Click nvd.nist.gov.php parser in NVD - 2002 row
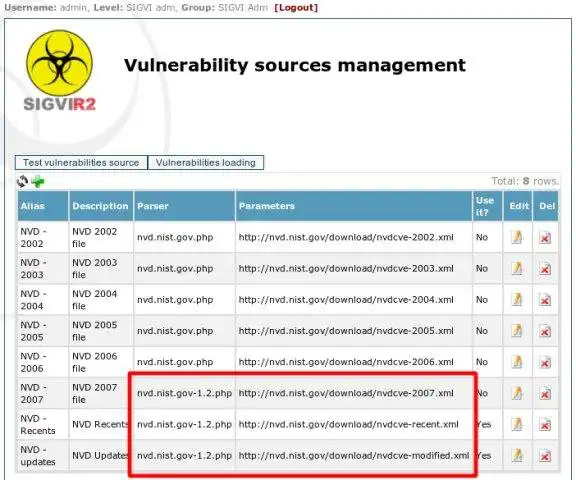The image size is (576, 480). coord(175,238)
